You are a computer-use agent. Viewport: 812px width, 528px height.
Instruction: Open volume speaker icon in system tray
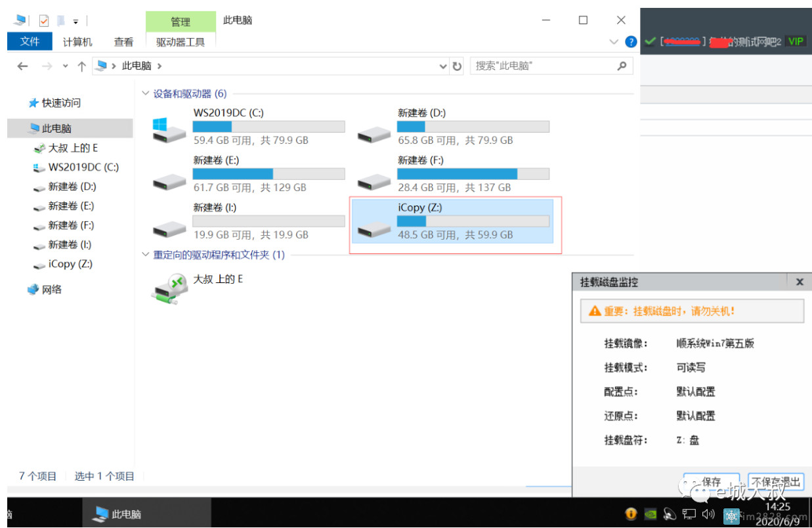[708, 514]
